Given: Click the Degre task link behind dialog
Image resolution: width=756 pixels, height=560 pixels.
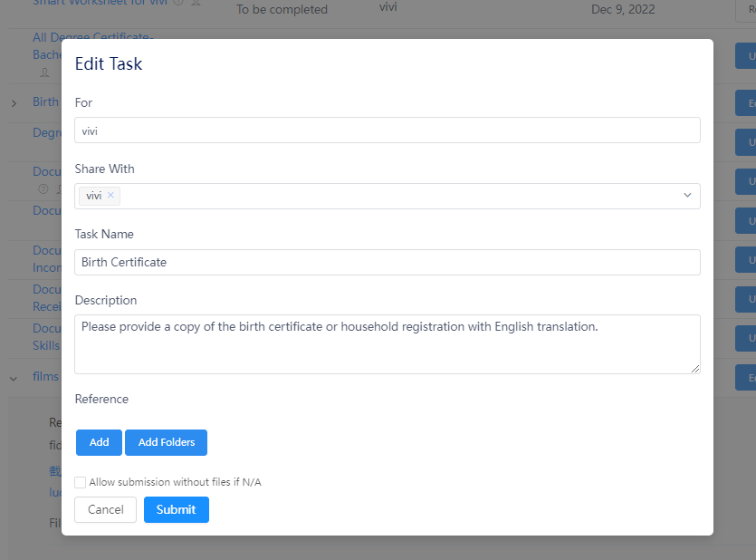Looking at the screenshot, I should pyautogui.click(x=46, y=132).
